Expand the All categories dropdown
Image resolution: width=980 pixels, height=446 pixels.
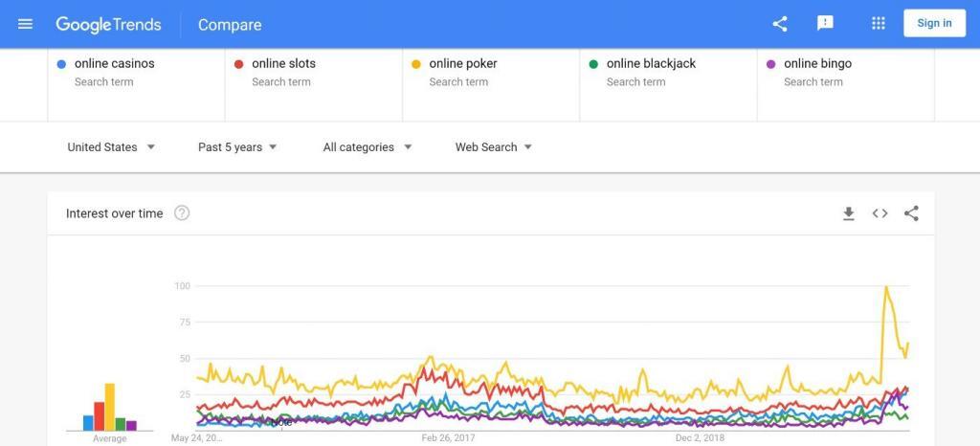pyautogui.click(x=367, y=147)
